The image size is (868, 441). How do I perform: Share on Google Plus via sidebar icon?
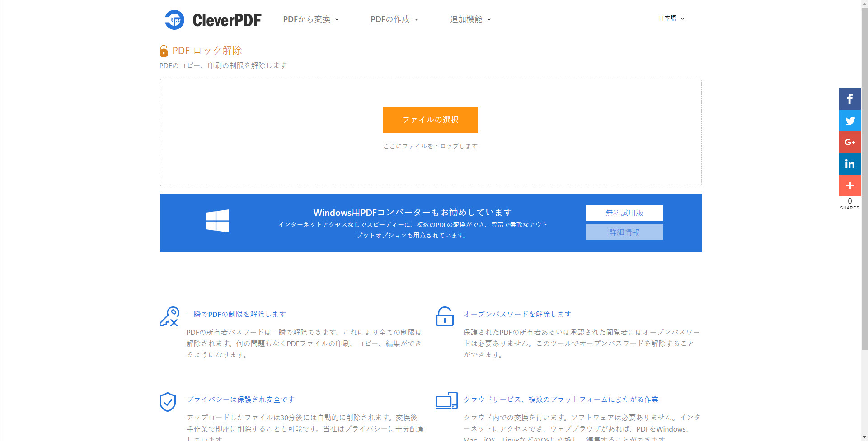[x=849, y=142]
